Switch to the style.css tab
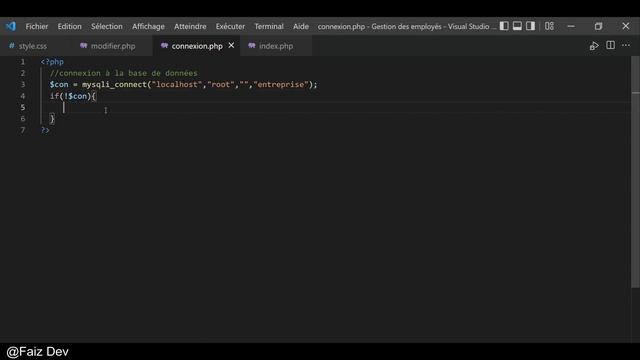 tap(33, 46)
